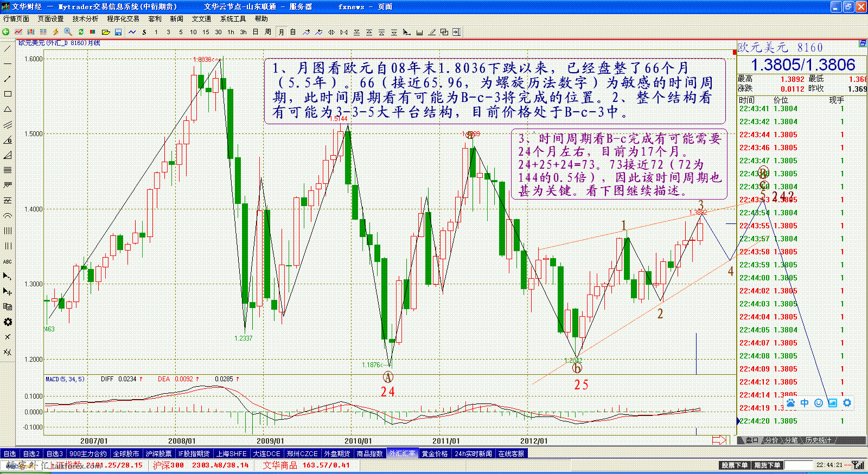Open the 页面设置 menu
Screen dimensions: 868x474
point(50,18)
